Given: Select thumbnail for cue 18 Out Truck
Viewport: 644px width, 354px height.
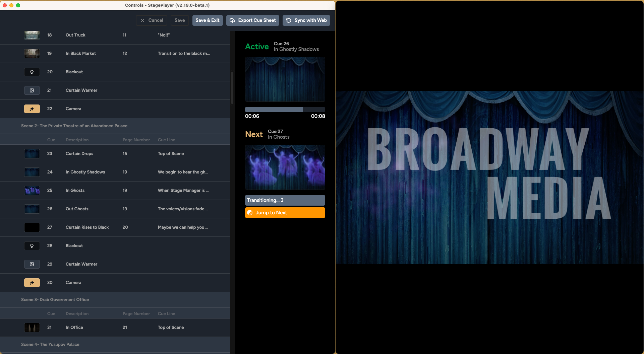Looking at the screenshot, I should pos(32,35).
